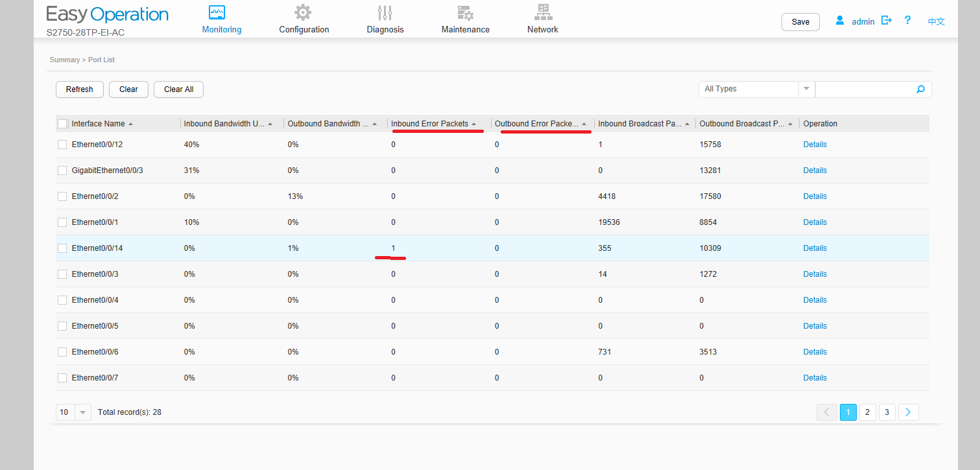Open the Configuration gear icon

(302, 12)
